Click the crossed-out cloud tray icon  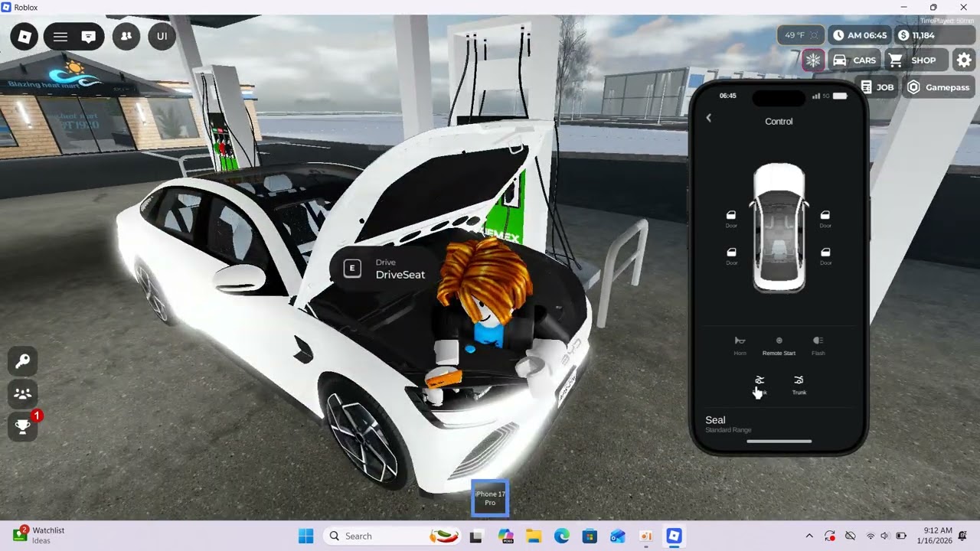point(850,536)
